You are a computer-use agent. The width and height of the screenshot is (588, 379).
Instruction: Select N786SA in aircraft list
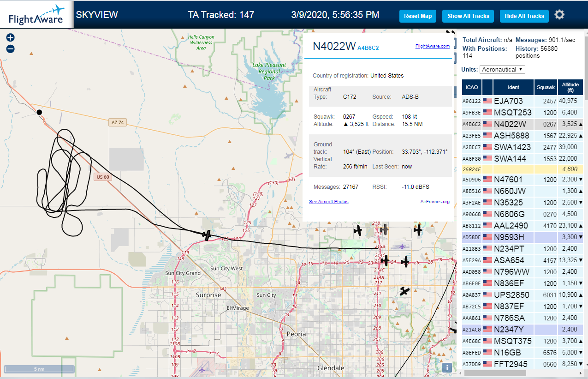(523, 318)
